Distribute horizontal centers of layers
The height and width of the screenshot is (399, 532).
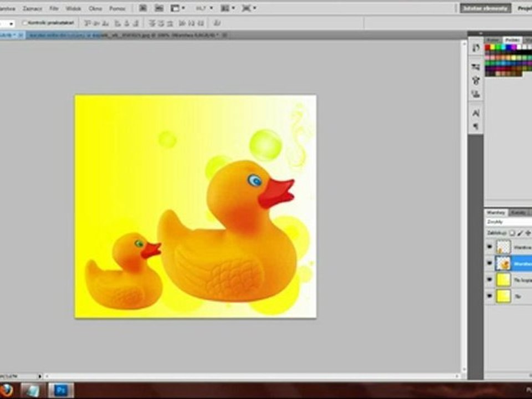(191, 23)
